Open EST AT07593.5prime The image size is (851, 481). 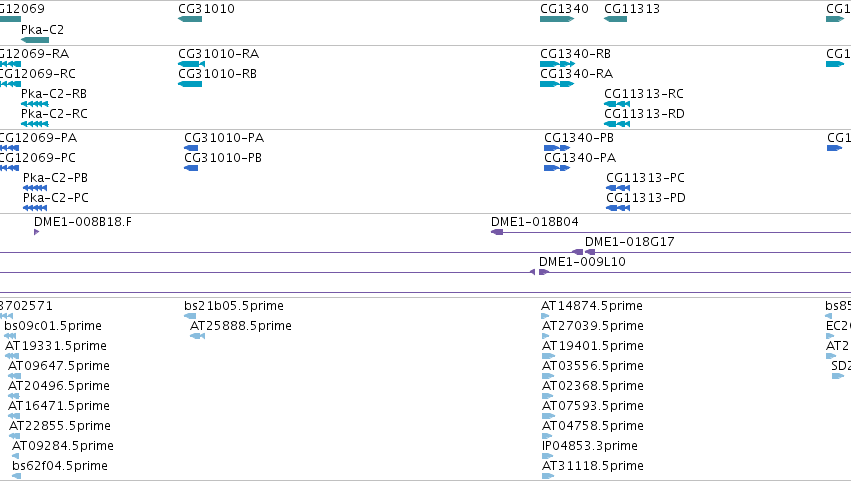coord(593,407)
